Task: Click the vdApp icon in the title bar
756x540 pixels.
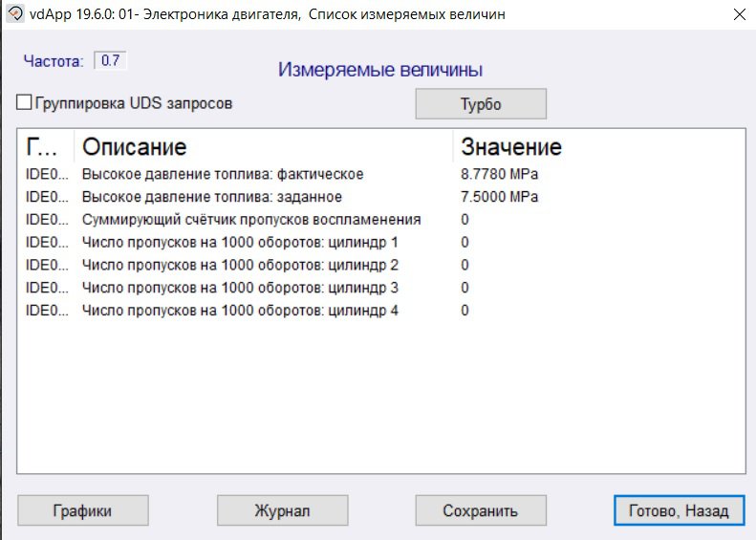Action: 15,14
